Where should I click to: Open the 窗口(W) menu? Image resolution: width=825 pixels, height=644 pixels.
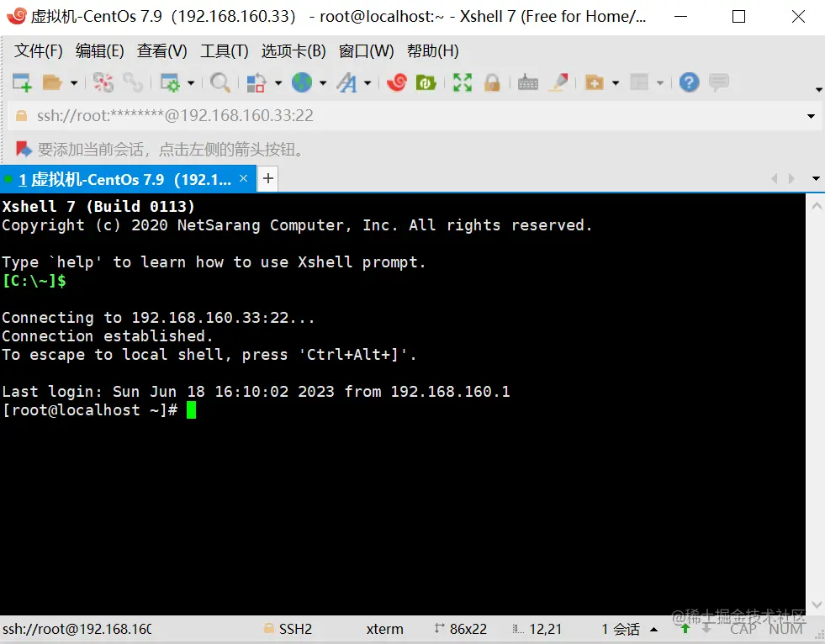coord(366,51)
